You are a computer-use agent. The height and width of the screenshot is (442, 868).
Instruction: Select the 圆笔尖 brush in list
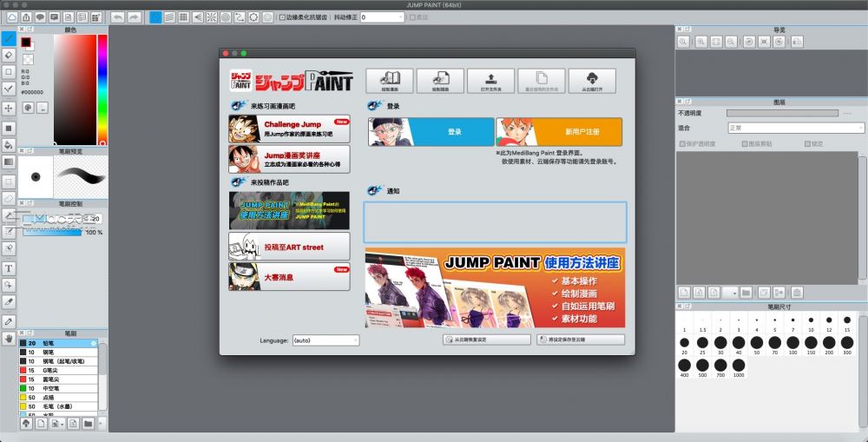tap(58, 379)
